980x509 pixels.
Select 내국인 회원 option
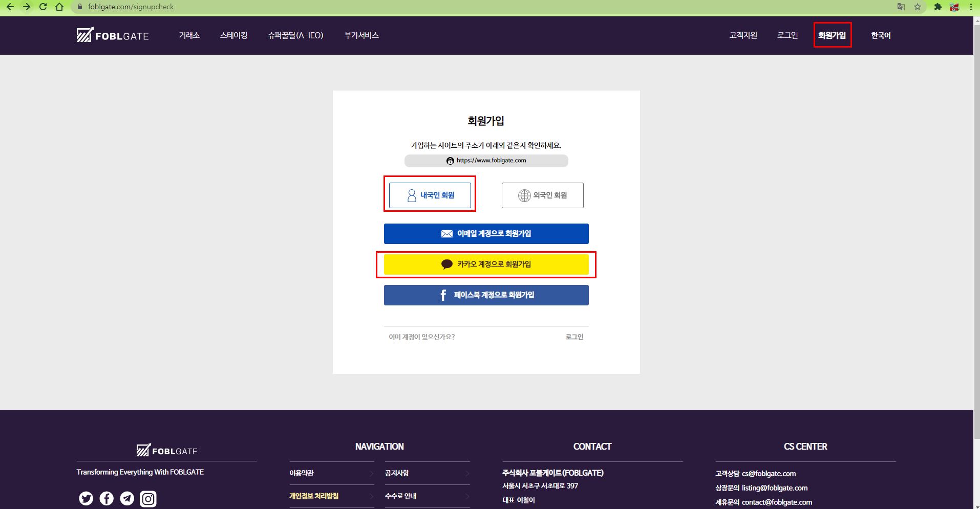click(x=430, y=195)
